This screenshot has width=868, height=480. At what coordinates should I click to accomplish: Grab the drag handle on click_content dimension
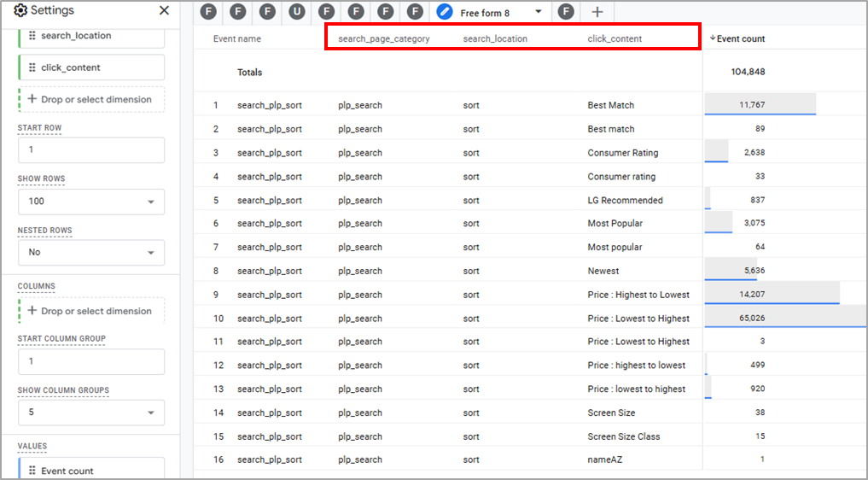[32, 67]
